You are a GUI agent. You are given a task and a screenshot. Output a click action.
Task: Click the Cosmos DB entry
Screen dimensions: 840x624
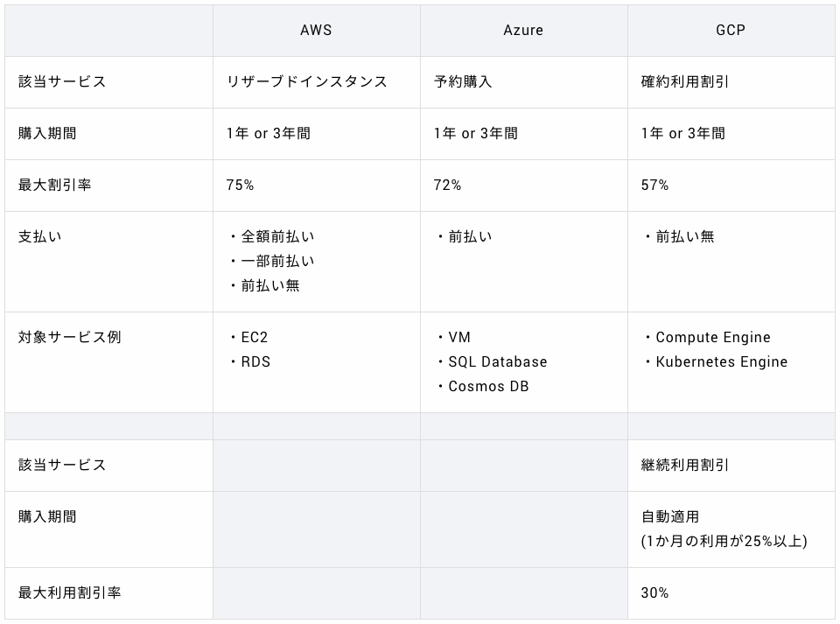click(x=488, y=386)
